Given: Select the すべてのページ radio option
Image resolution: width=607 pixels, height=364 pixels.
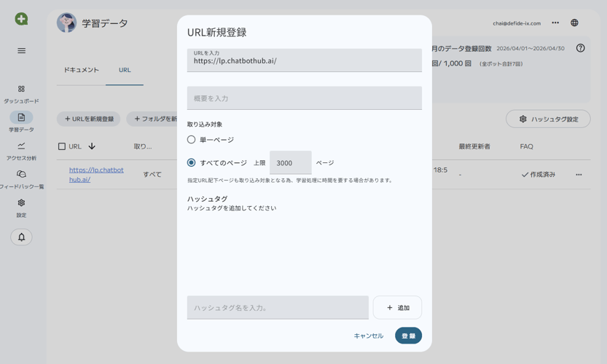Looking at the screenshot, I should [191, 163].
